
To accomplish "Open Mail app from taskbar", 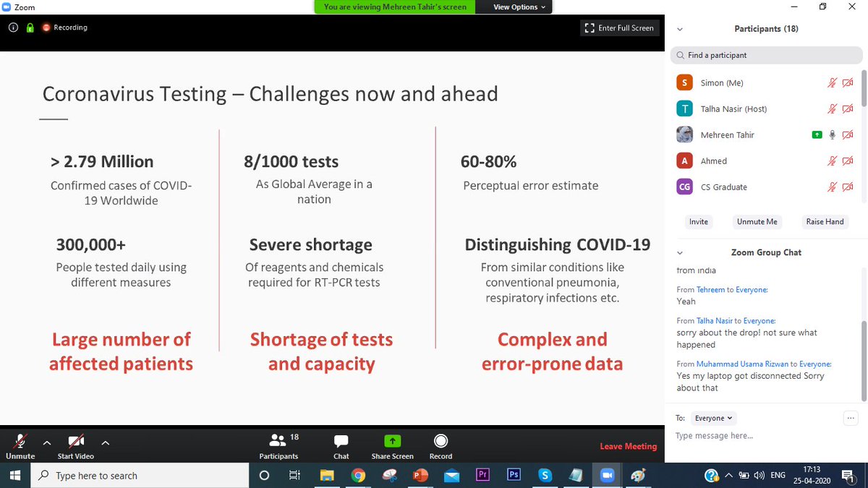I will tap(452, 475).
